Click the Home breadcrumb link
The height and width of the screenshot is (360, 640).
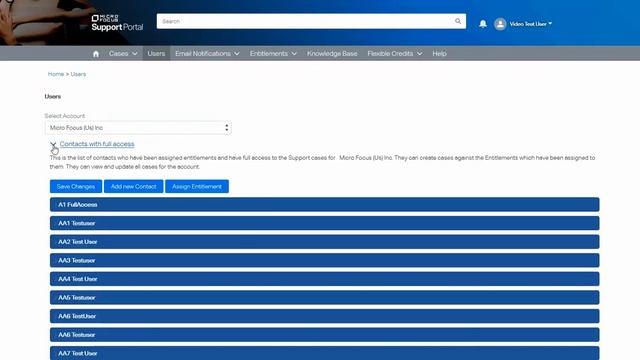coord(56,74)
